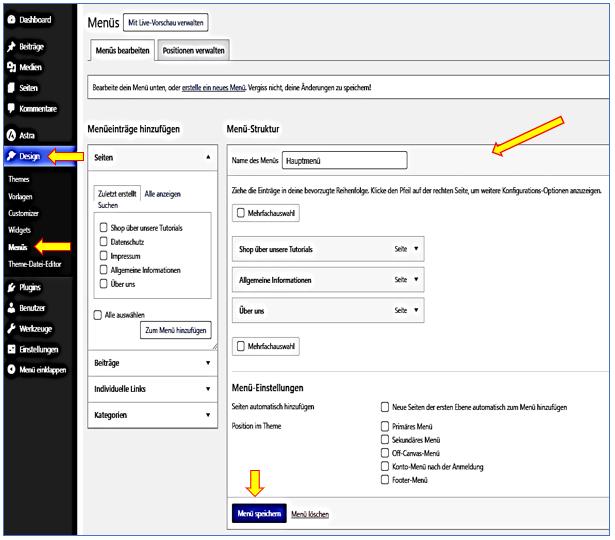Expand the Individuelle Links section

(x=207, y=388)
